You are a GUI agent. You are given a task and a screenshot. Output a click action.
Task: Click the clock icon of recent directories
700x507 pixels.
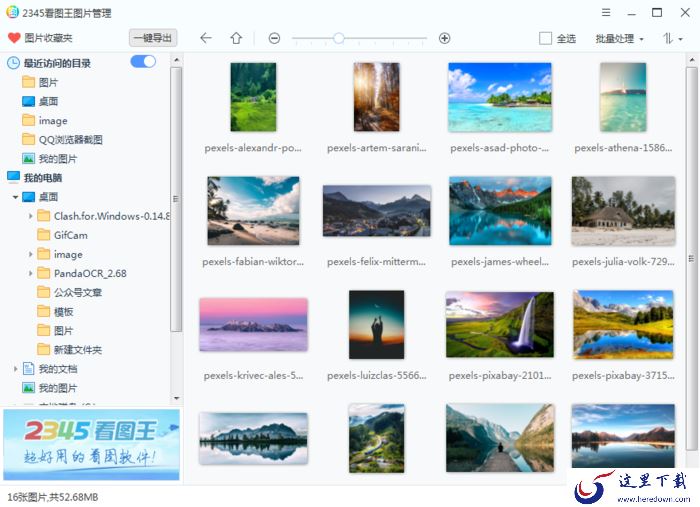coord(13,63)
